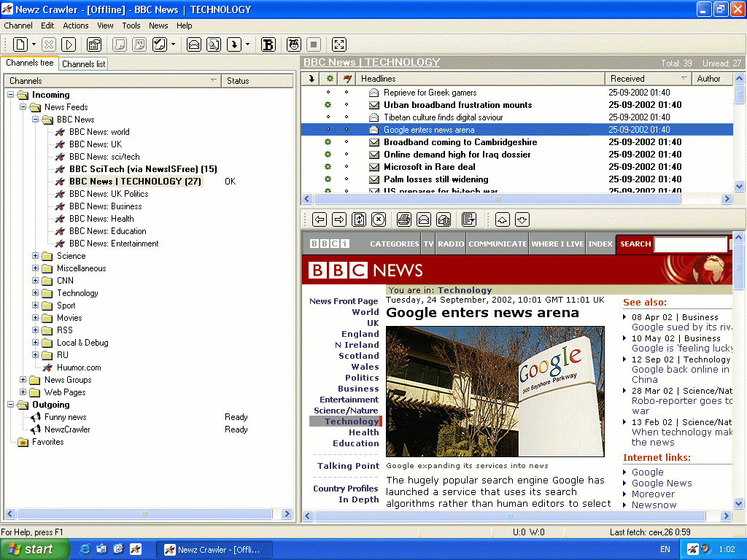Stop loading with the circled X icon
Image resolution: width=747 pixels, height=560 pixels.
(x=379, y=219)
